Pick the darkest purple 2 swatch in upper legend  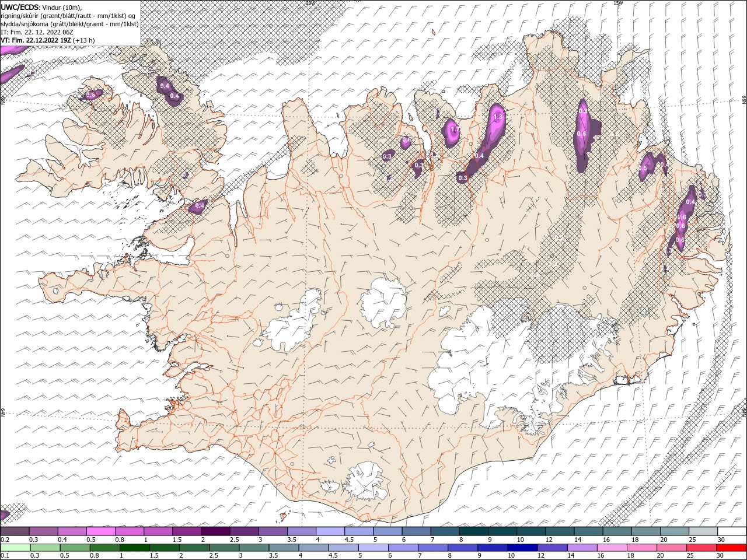pyautogui.click(x=215, y=531)
